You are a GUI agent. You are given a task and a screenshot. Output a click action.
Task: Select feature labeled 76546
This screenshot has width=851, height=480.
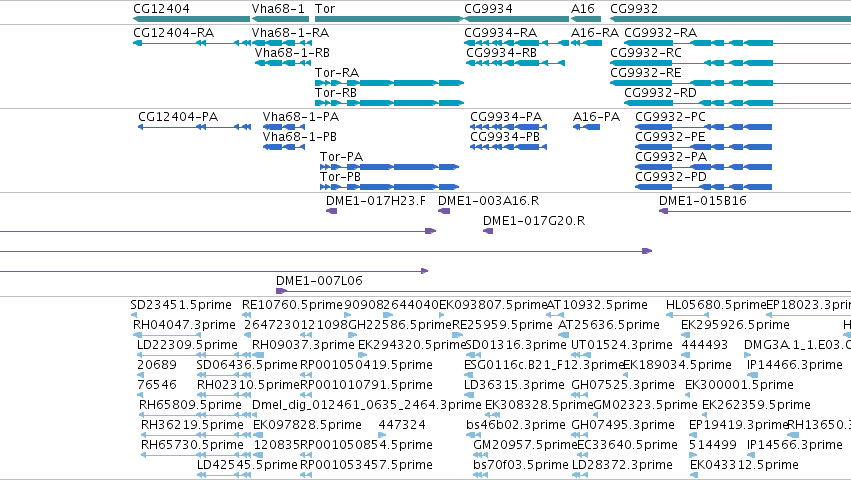pyautogui.click(x=157, y=385)
